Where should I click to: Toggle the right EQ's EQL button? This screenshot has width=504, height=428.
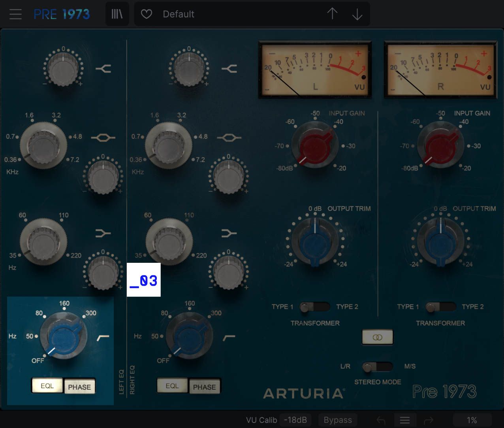[172, 386]
